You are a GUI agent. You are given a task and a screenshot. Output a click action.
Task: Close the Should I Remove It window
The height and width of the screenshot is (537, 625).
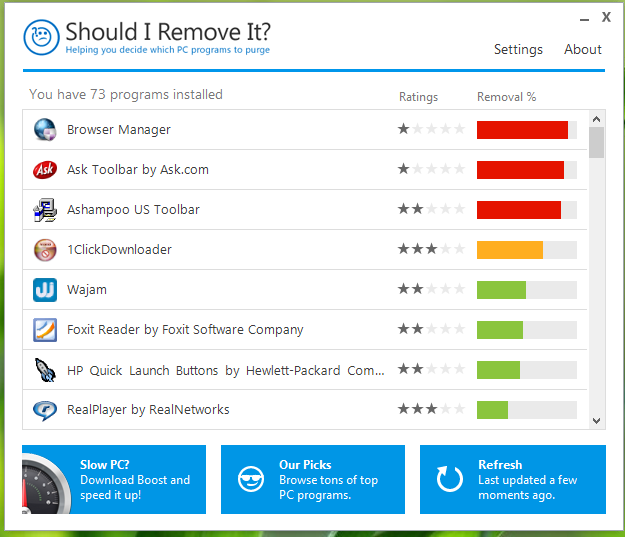(x=606, y=17)
